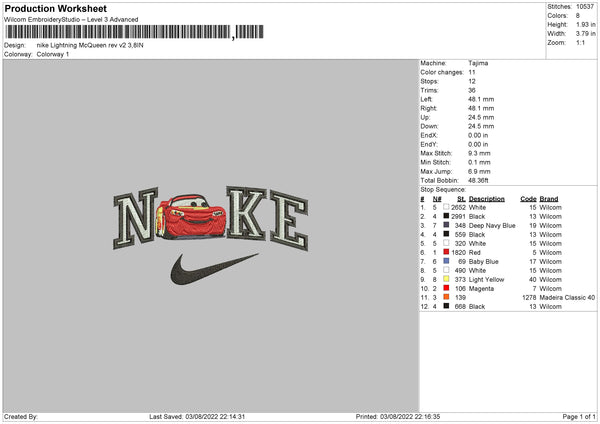Click stitch count 2652 in stop 1
This screenshot has height=424, width=600.
click(458, 207)
